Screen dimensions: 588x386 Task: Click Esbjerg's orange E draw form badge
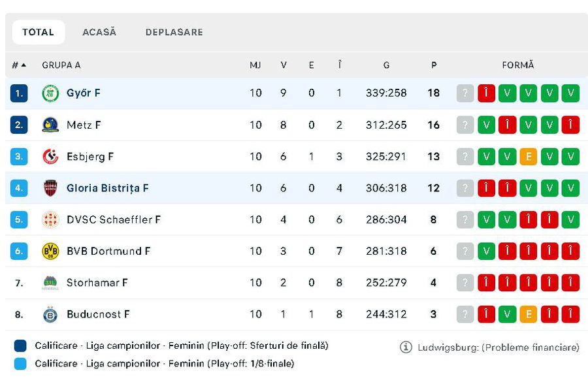click(x=528, y=157)
